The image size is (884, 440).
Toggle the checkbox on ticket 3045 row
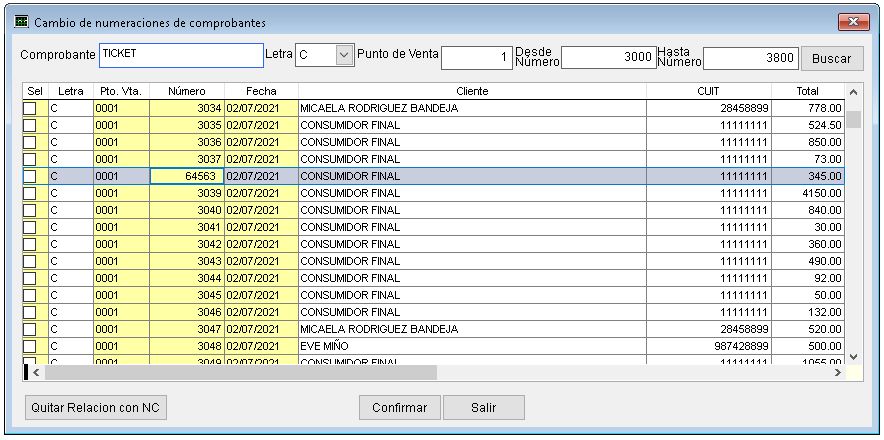click(x=30, y=295)
